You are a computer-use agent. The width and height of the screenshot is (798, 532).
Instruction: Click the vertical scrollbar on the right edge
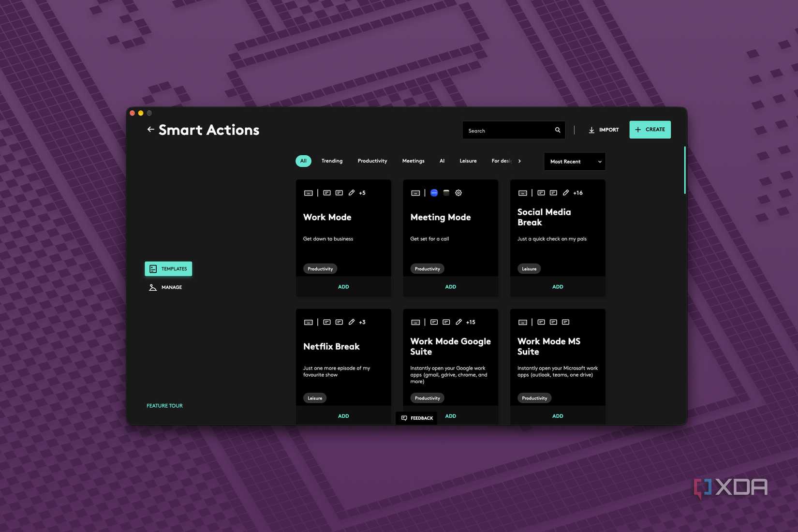[x=685, y=170]
